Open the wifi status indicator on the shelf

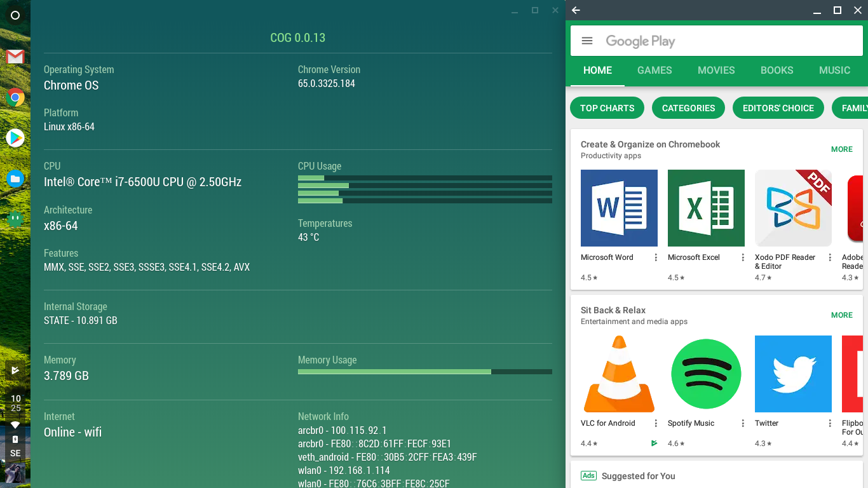point(15,424)
